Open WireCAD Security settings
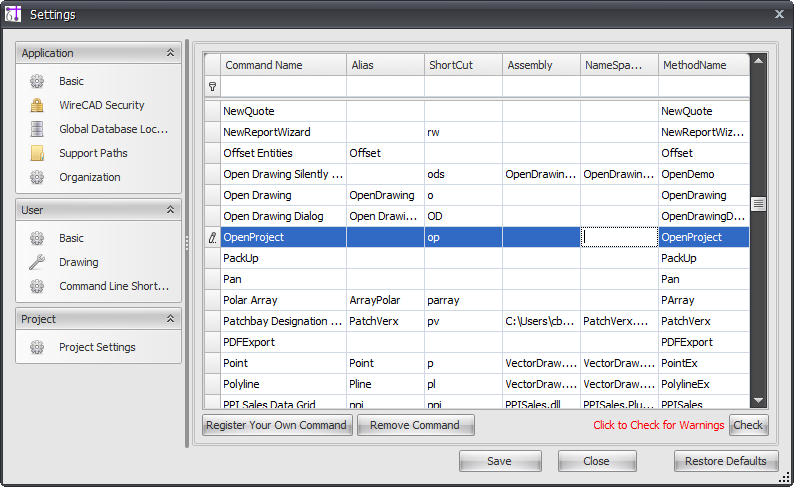The image size is (794, 487). coord(102,105)
